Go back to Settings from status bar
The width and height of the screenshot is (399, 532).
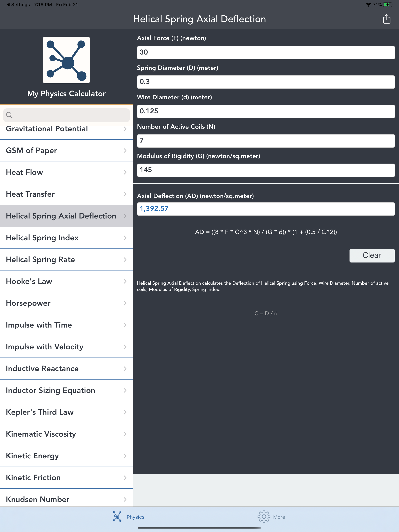coord(18,4)
